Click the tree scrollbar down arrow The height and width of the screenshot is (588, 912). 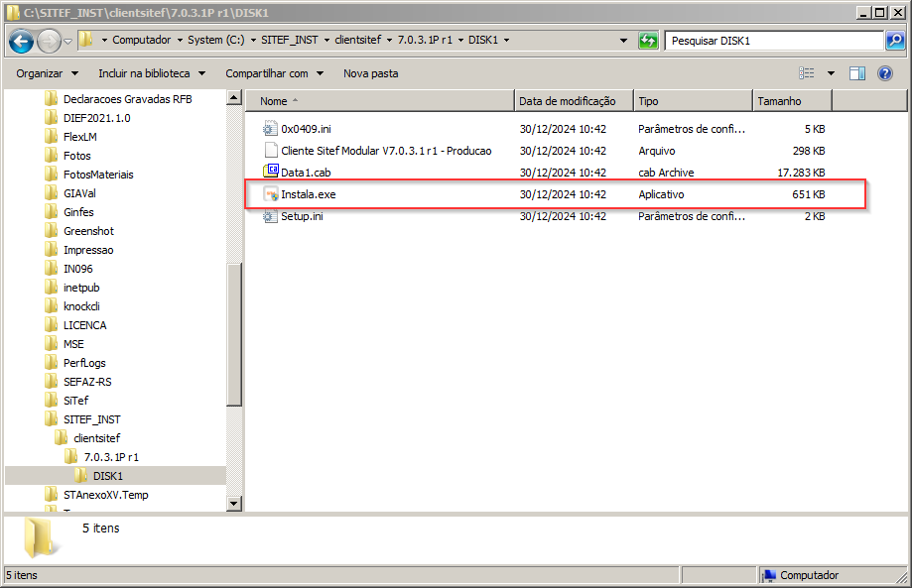[x=234, y=503]
